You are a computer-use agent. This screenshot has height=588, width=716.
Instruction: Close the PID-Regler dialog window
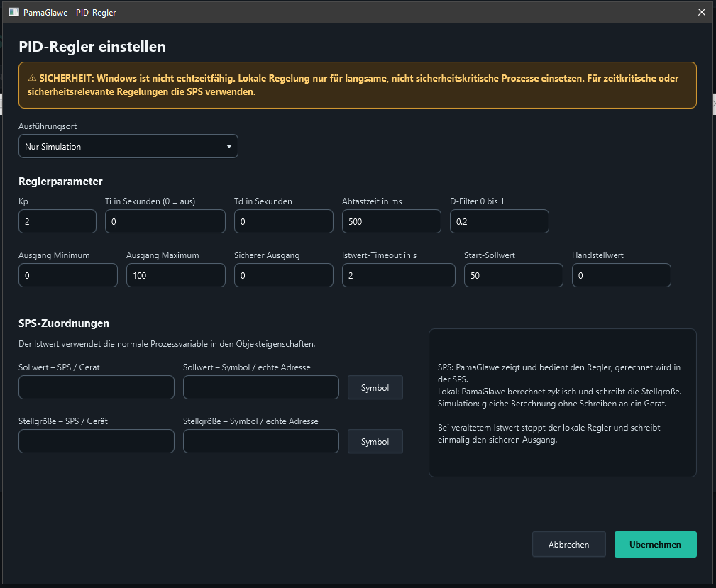click(x=702, y=12)
